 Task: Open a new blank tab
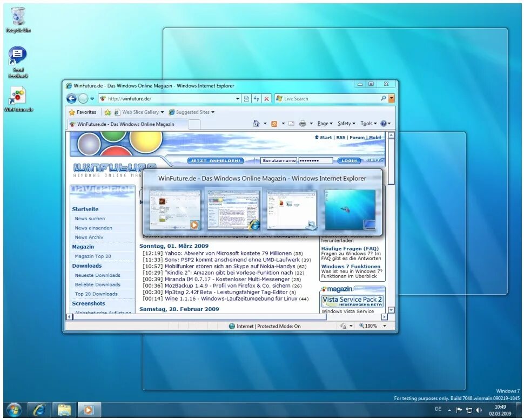click(x=194, y=125)
